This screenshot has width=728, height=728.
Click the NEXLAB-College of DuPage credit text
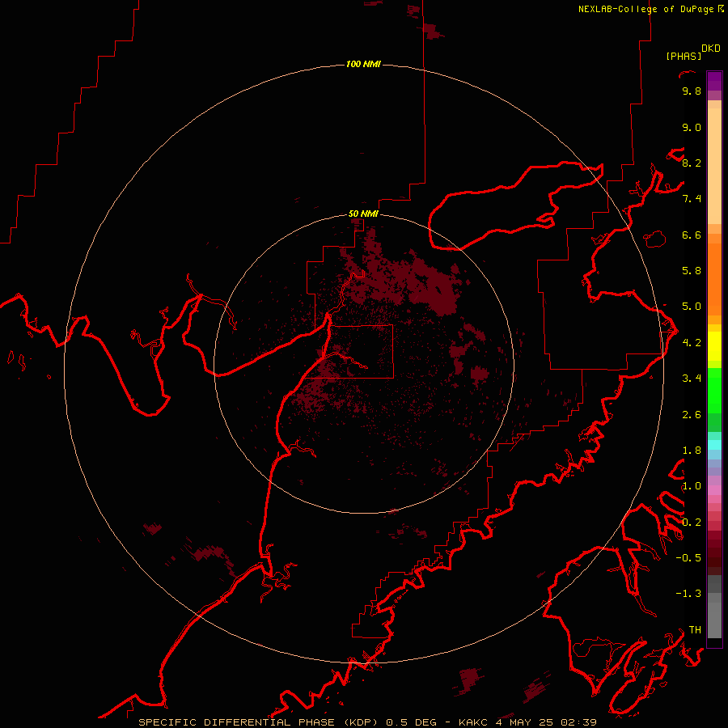(645, 9)
